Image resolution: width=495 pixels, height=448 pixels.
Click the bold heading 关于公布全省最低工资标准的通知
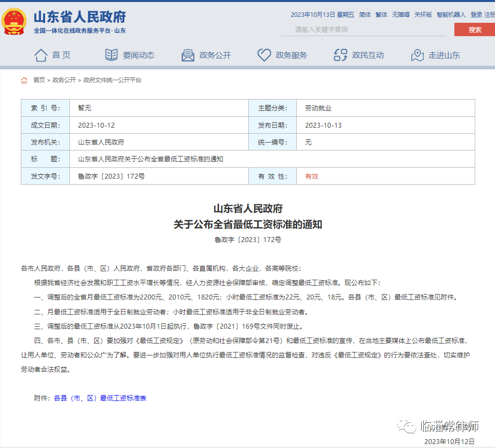pyautogui.click(x=248, y=225)
